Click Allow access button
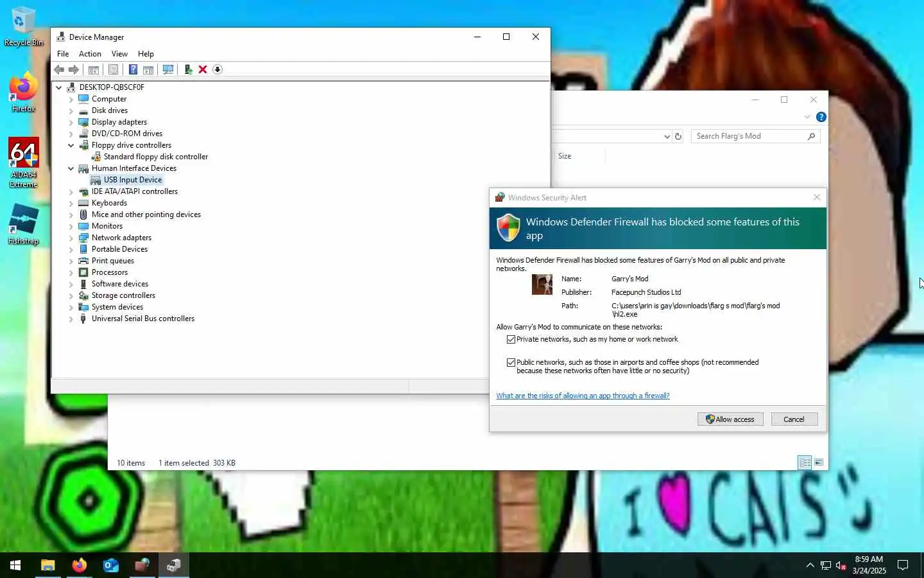 point(730,419)
